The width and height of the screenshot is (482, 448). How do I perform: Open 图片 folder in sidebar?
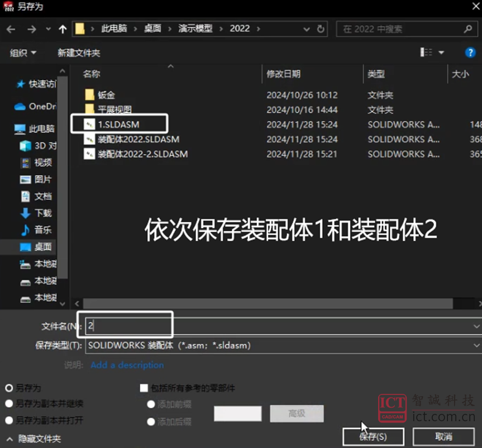tap(36, 179)
